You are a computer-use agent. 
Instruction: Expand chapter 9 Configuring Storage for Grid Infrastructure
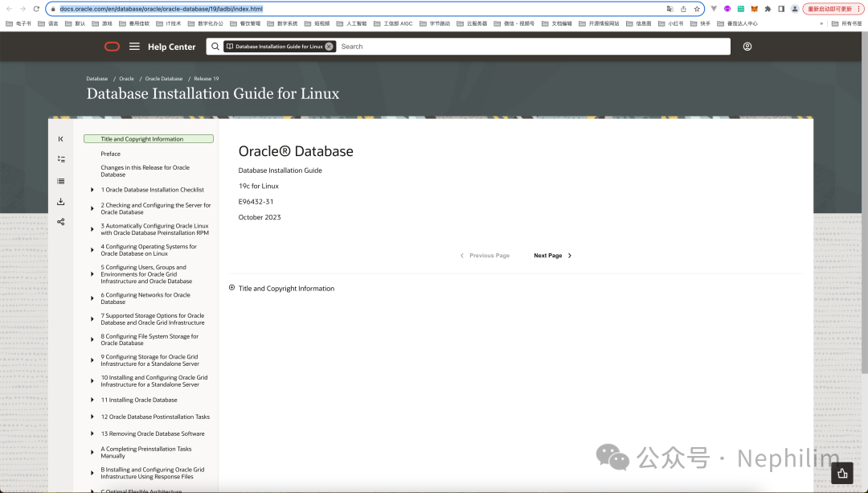92,360
